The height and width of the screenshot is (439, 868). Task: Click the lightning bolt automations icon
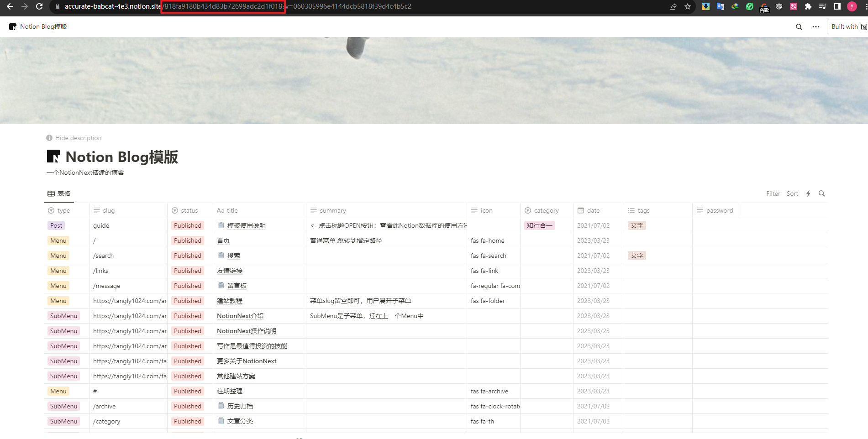[808, 193]
